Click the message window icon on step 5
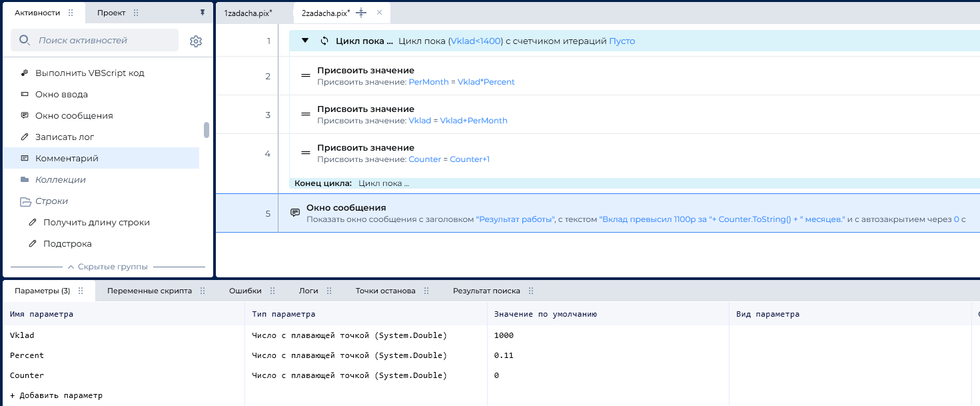Screen dimensions: 980x406 point(295,213)
